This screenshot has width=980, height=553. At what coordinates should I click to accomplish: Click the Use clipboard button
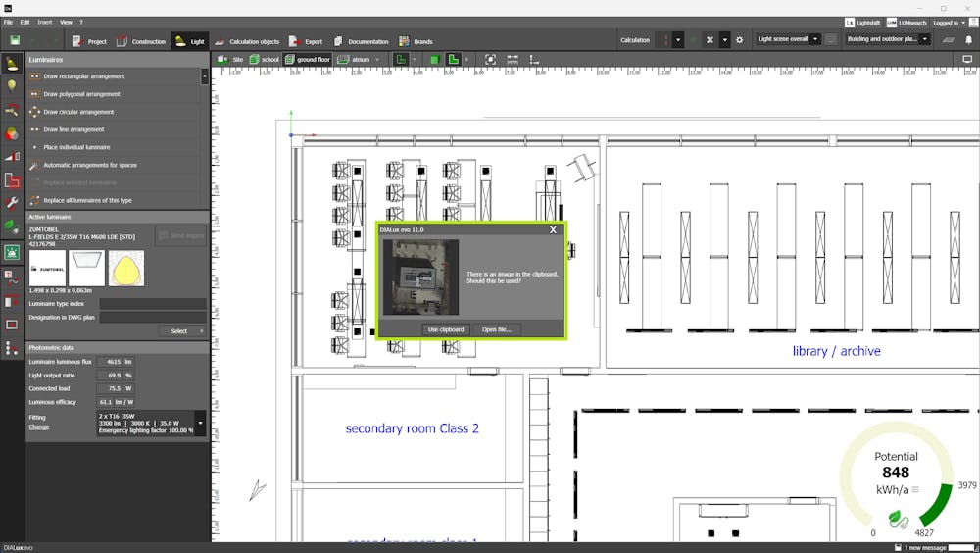[x=446, y=329]
